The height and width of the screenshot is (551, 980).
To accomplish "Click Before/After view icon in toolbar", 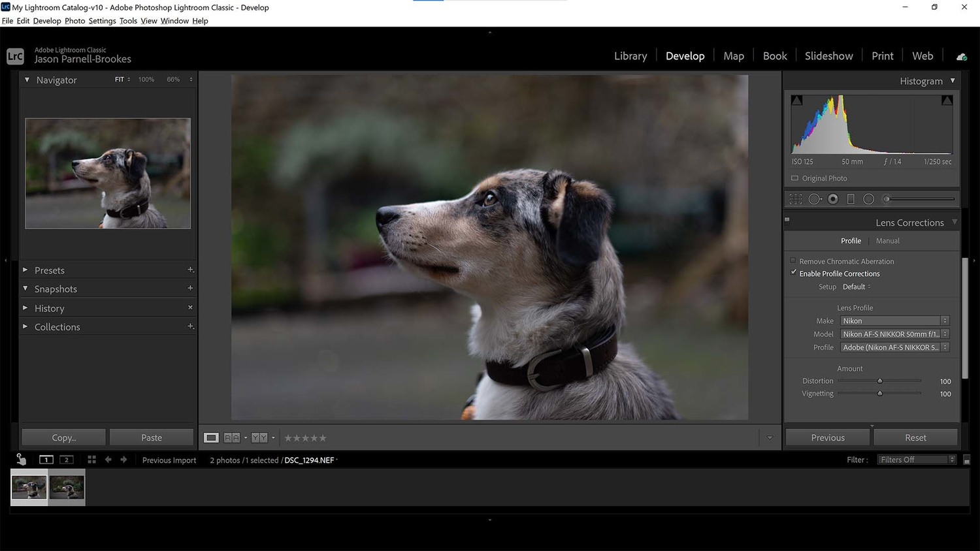I will click(232, 438).
